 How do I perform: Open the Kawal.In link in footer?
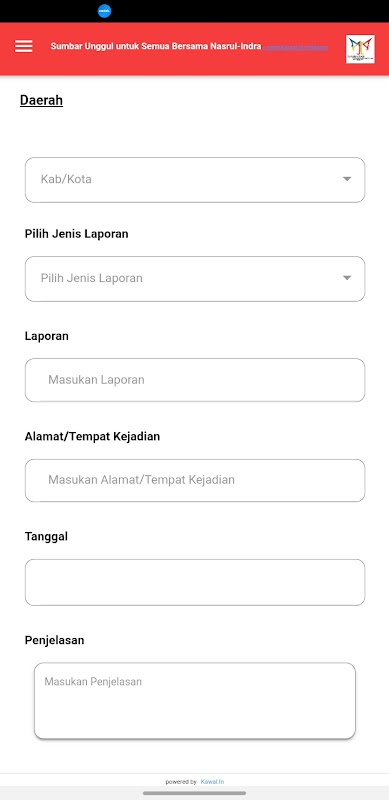point(212,782)
